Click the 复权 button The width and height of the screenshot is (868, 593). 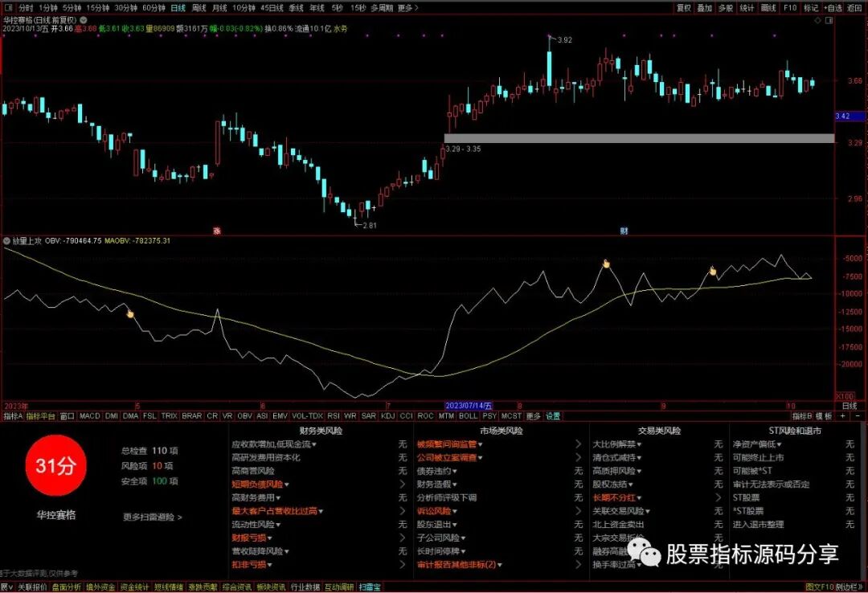click(x=684, y=8)
